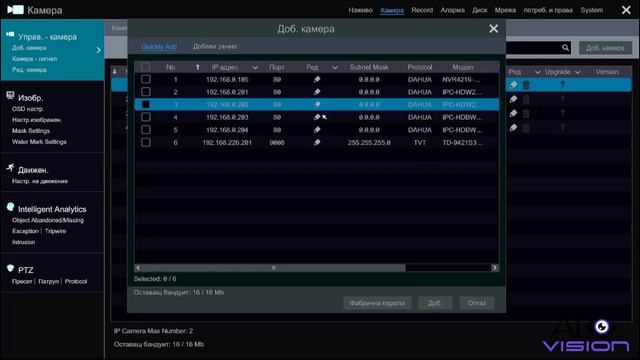Click the horizontal scrollbar thumb in camera list
The image size is (640, 360).
coord(273,268)
